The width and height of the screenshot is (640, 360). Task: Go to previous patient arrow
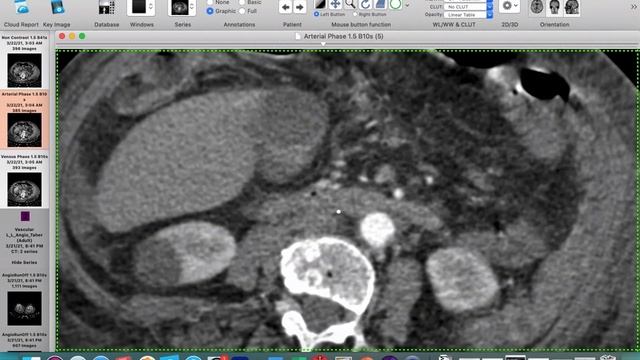tap(286, 7)
